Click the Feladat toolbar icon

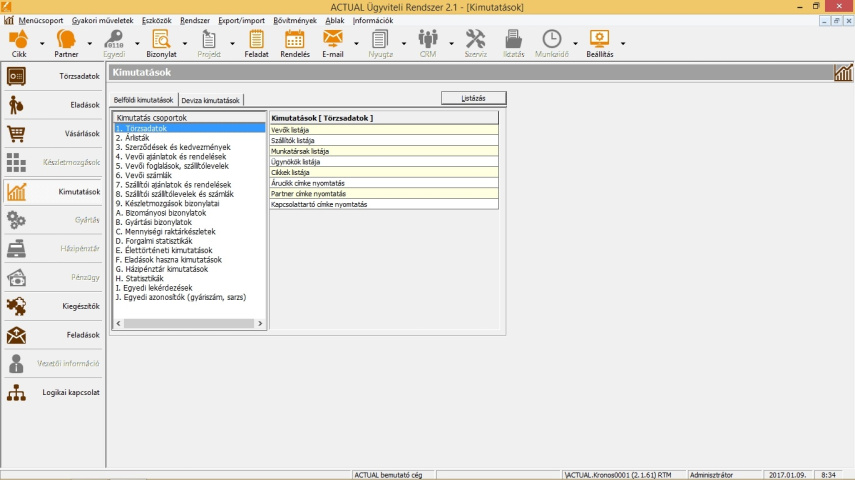[x=256, y=40]
